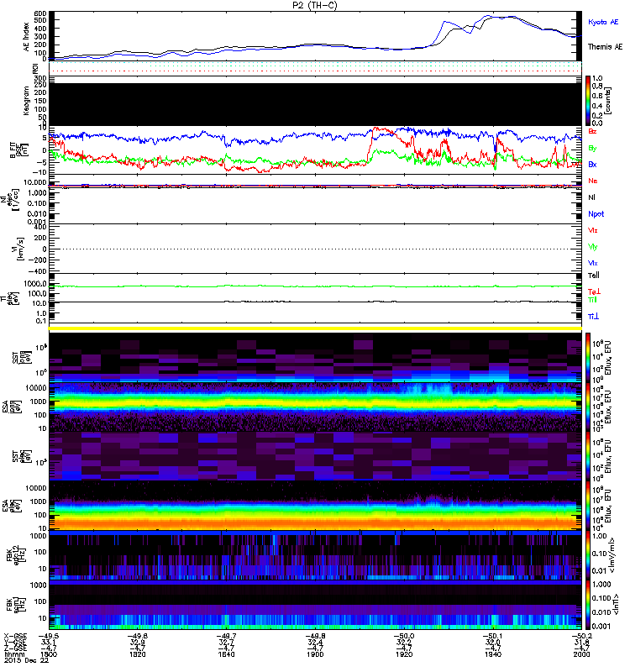Viewport: 630px width, 672px height.
Task: Click the hhmm row label
Action: coord(13,654)
